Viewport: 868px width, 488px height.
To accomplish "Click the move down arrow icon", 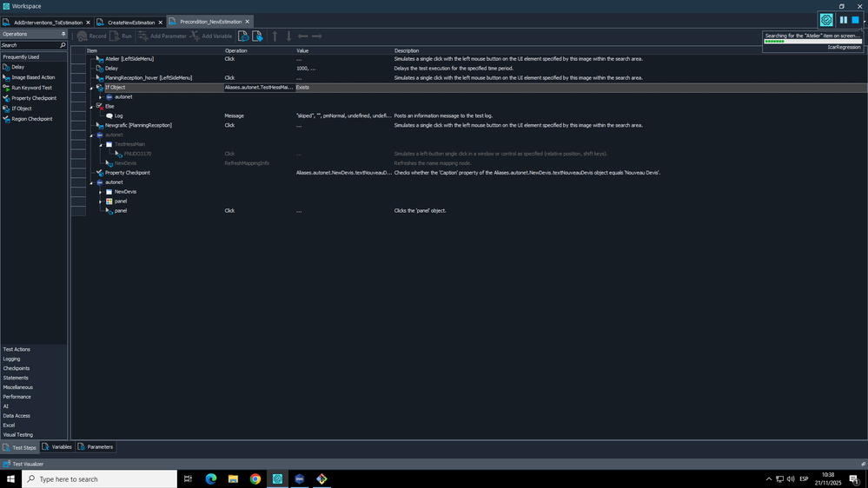I will (x=288, y=36).
